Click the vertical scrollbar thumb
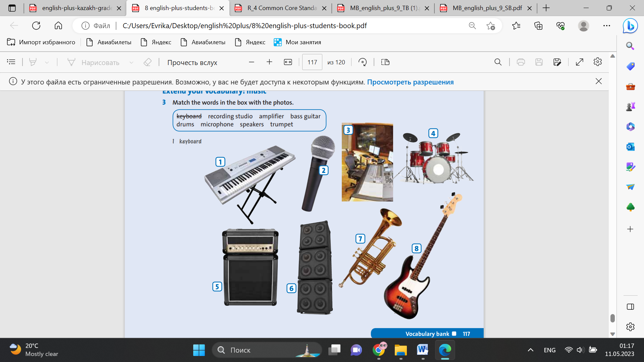The width and height of the screenshot is (644, 362). (612, 318)
